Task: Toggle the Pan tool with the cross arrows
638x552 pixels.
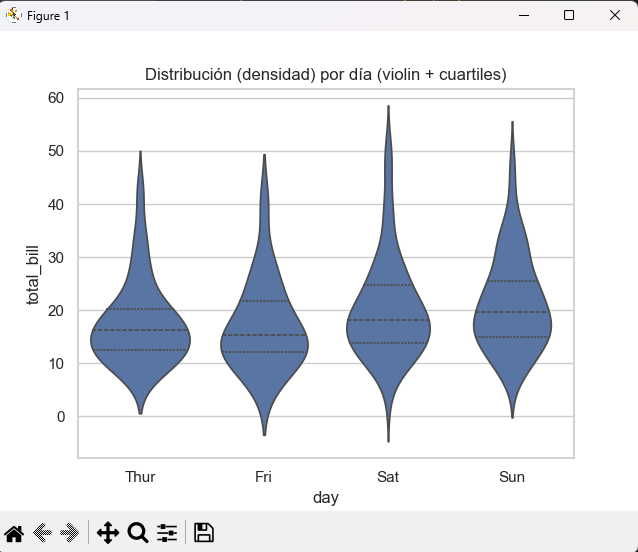Action: point(107,533)
